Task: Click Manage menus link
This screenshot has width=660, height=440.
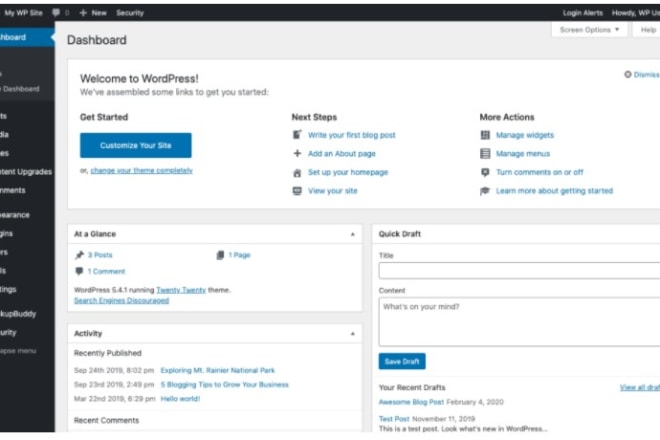Action: coord(523,153)
